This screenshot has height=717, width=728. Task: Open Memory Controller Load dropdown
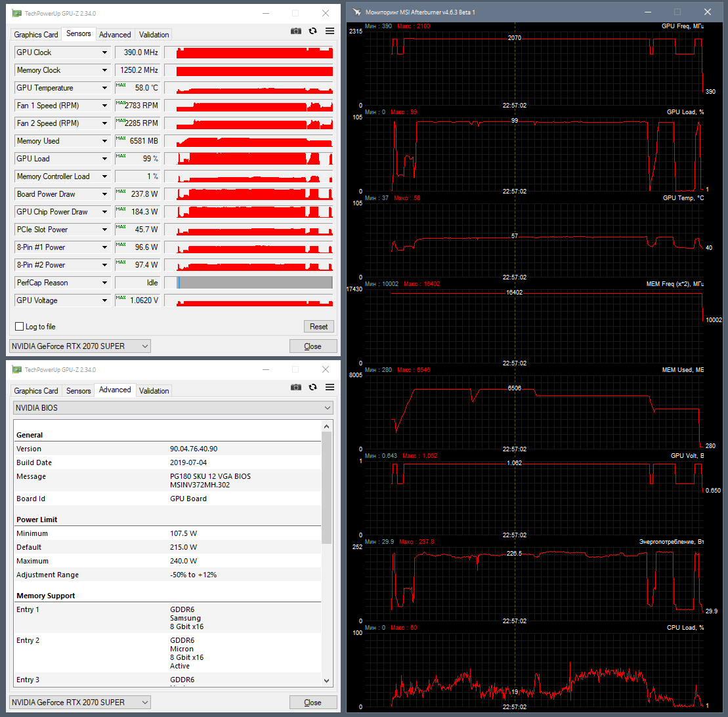click(x=104, y=176)
